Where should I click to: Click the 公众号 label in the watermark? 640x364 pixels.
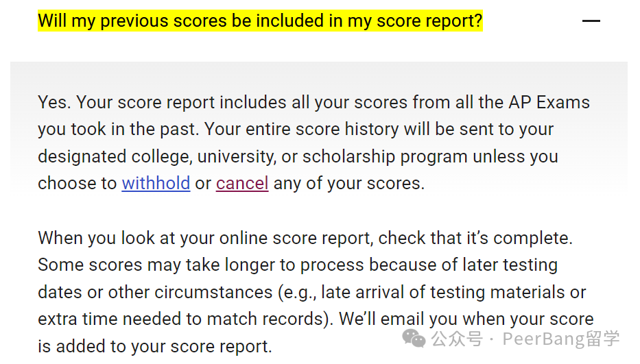(457, 339)
